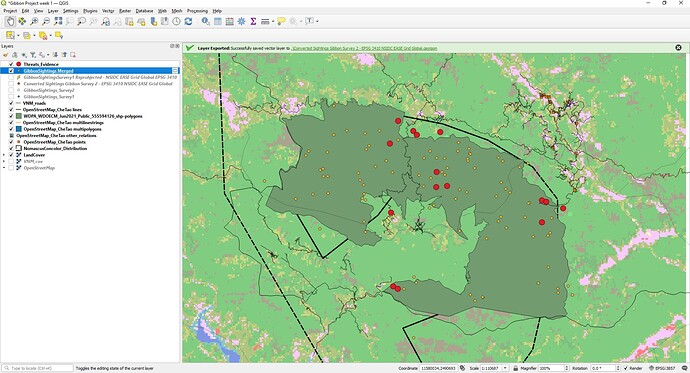Click the New Map View icon

tap(129, 21)
